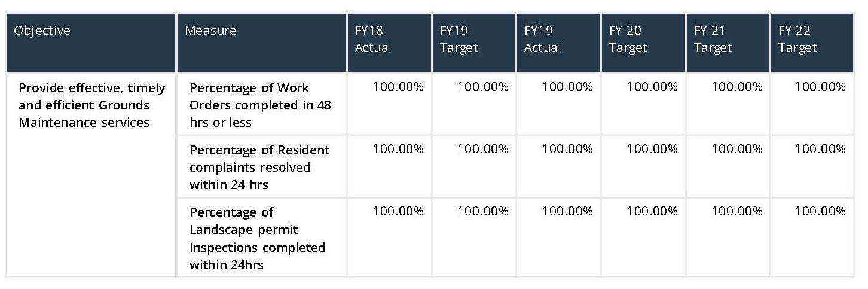Select the FY 21 Target column header
The width and height of the screenshot is (868, 289).
(x=713, y=39)
